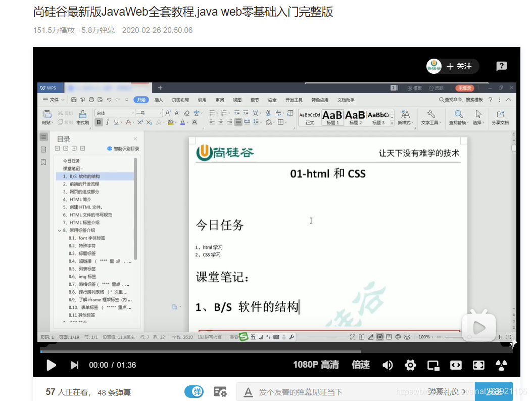
Task: Select outline item 今日任务
Action: pyautogui.click(x=71, y=161)
